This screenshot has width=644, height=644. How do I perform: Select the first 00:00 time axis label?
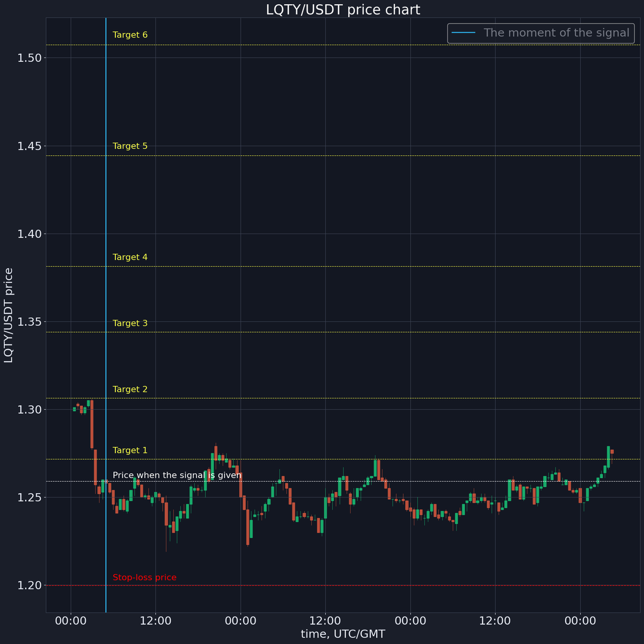tap(71, 620)
